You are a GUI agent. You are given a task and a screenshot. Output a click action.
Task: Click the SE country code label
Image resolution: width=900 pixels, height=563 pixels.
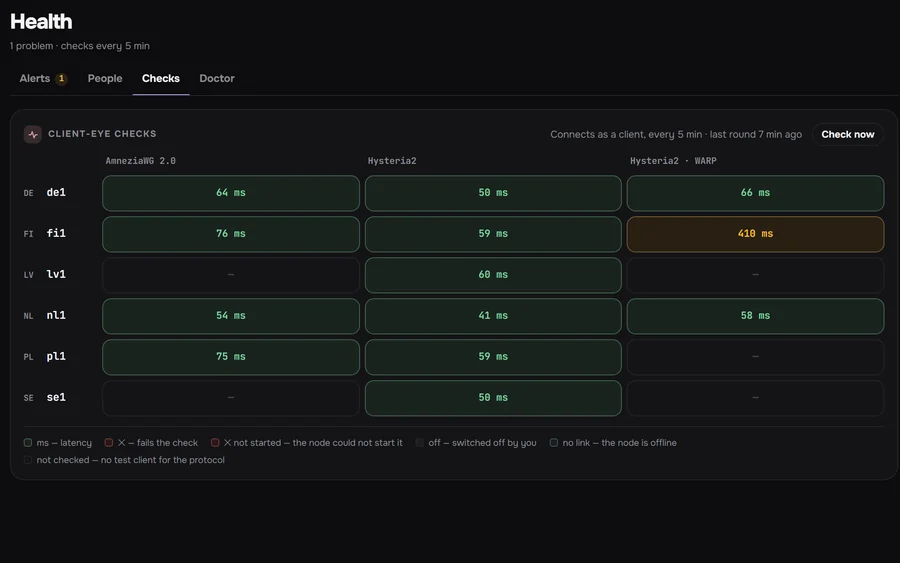28,398
